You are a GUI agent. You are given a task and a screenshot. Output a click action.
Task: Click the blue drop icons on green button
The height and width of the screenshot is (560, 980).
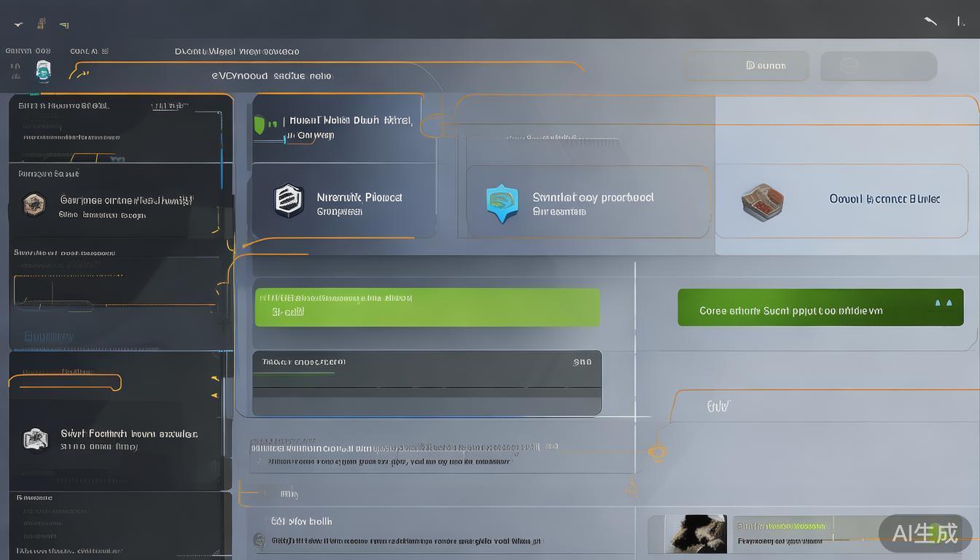[x=942, y=303]
